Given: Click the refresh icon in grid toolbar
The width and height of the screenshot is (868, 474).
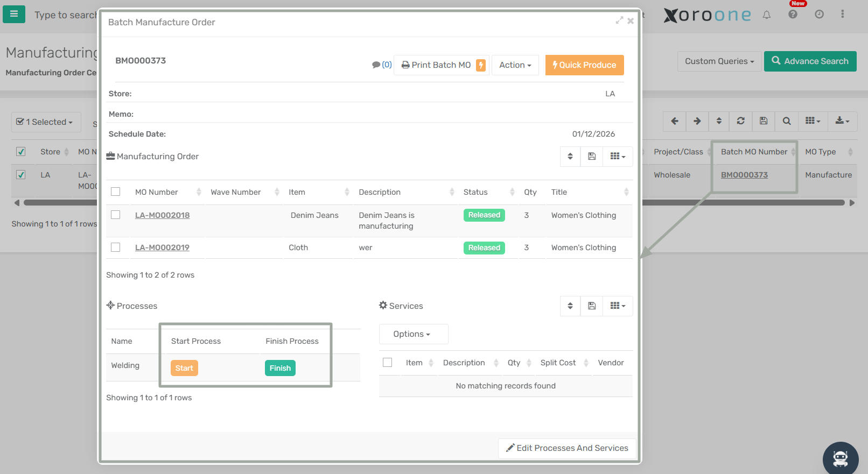Looking at the screenshot, I should [741, 121].
